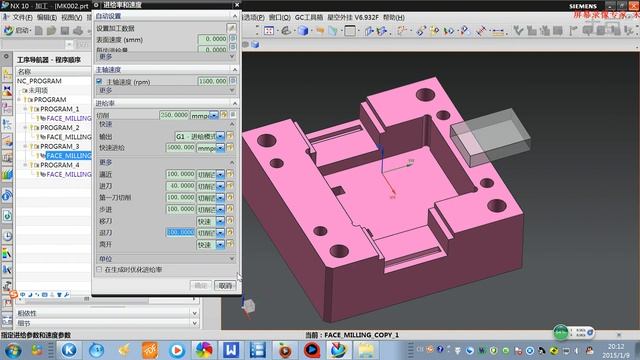The width and height of the screenshot is (640, 360).
Task: Click the 退刀 feed value field
Action: (180, 232)
